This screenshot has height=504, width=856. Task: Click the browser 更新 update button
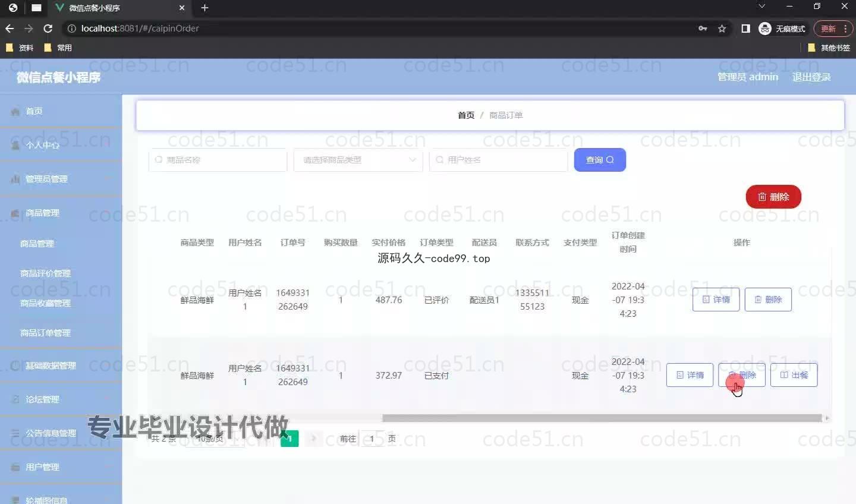(833, 29)
